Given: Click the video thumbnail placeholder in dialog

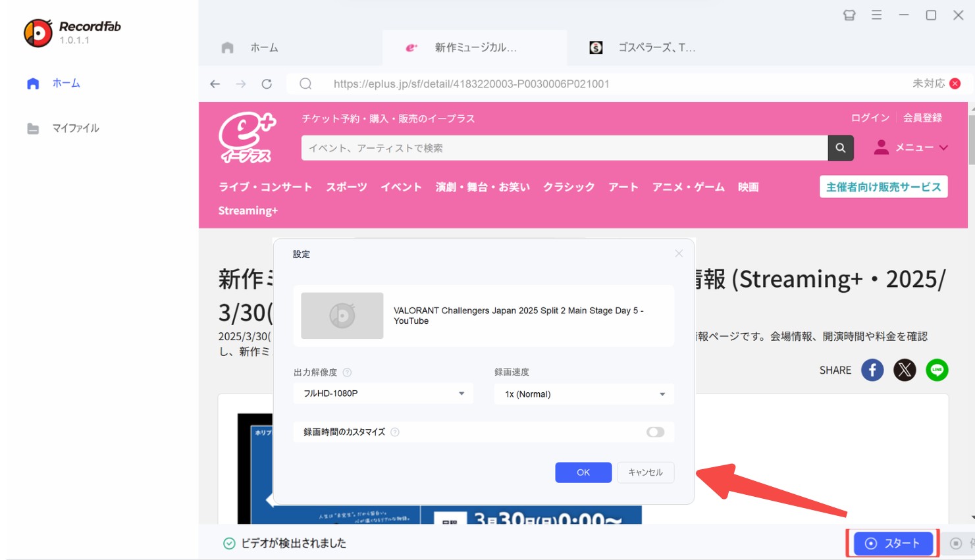Looking at the screenshot, I should [342, 316].
